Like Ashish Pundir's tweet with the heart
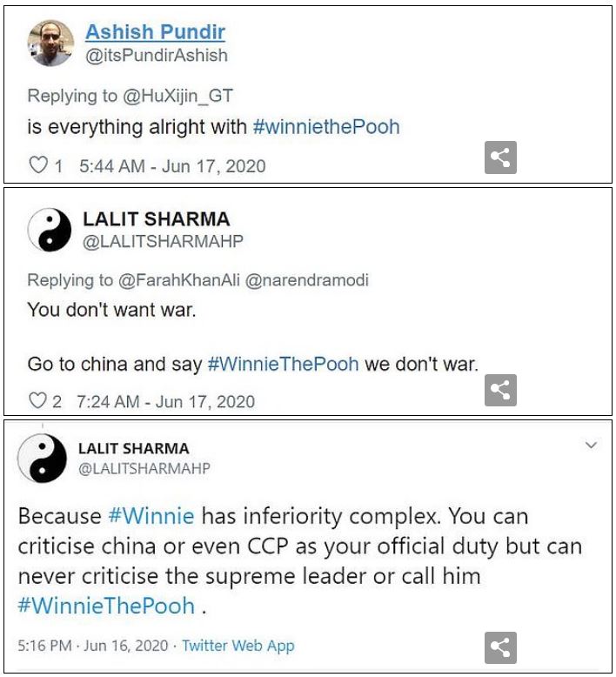This screenshot has height=677, width=616. coord(38,165)
